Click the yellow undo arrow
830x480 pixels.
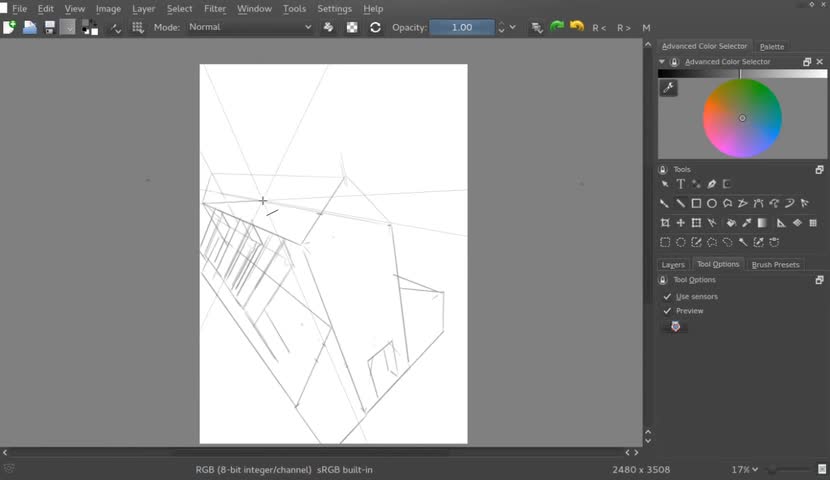577,26
